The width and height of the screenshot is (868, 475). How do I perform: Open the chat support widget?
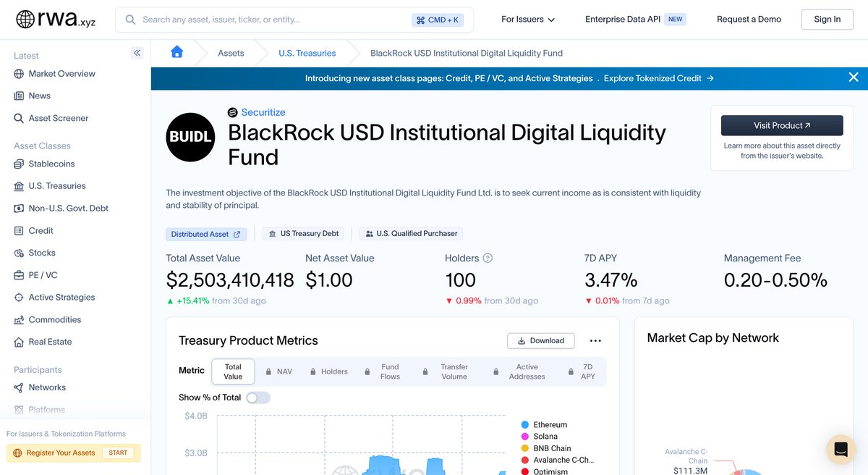coord(841,449)
